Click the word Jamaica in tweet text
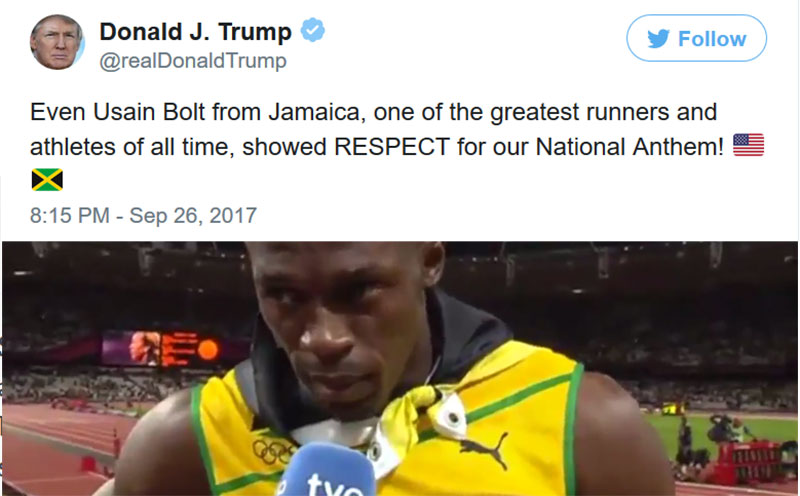 317,112
